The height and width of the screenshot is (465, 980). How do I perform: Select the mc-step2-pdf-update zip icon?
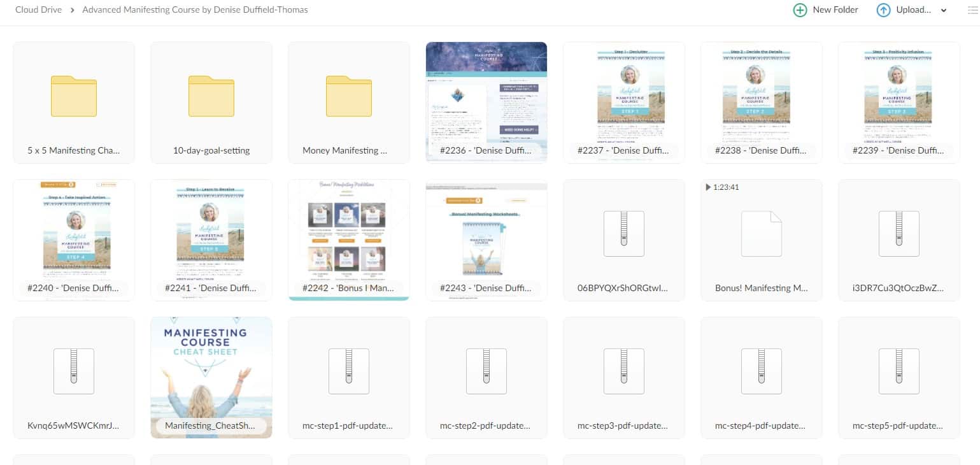[486, 371]
